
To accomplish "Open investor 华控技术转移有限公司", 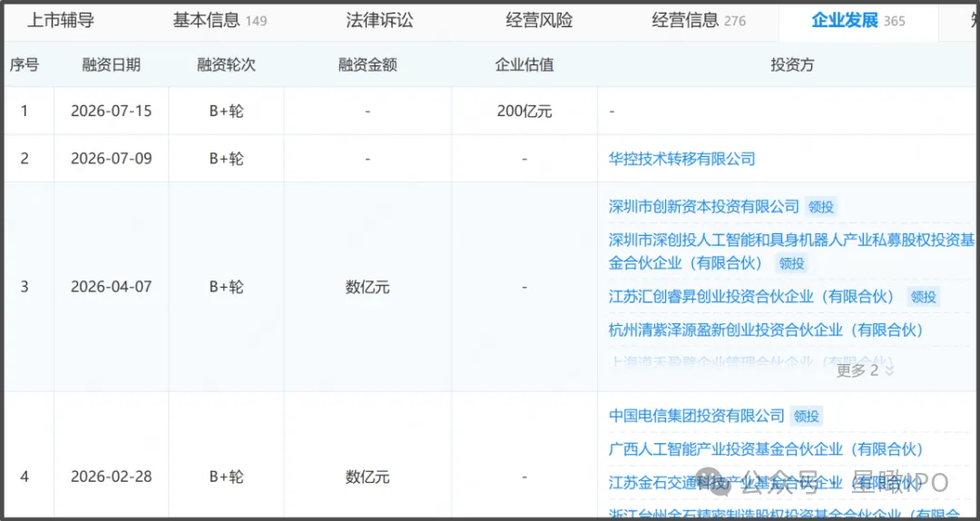I will pyautogui.click(x=681, y=159).
